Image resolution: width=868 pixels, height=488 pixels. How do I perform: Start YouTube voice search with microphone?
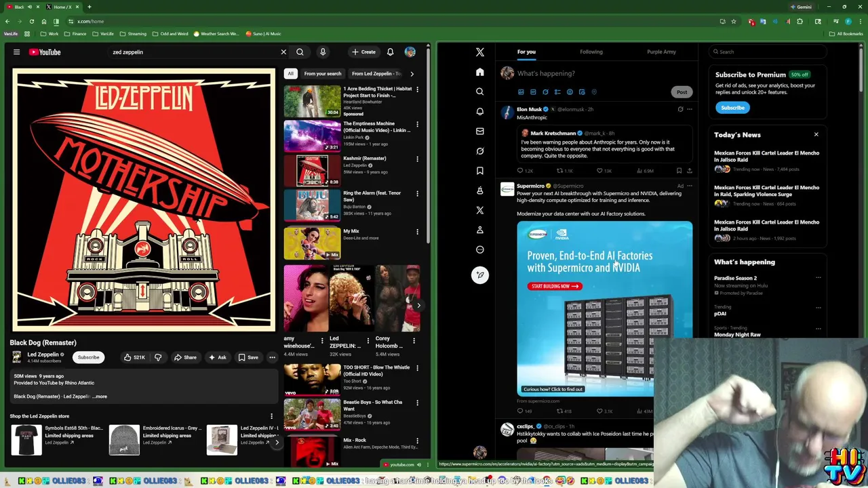pos(323,52)
